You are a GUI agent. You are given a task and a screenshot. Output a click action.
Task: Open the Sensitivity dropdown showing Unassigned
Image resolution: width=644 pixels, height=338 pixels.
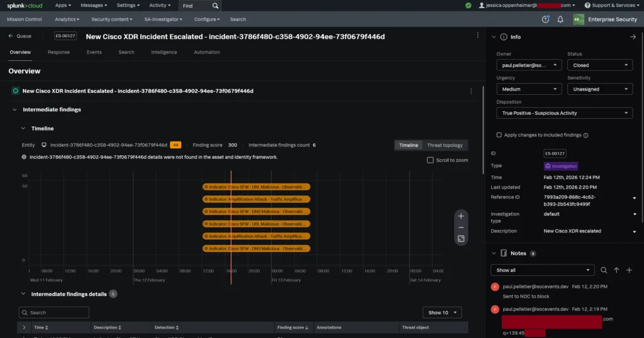click(600, 89)
